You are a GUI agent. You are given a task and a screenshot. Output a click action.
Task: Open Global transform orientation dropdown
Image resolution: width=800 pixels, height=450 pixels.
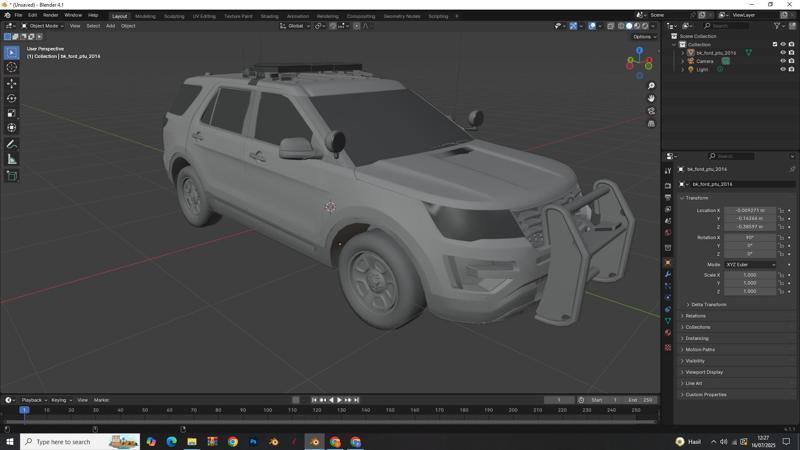295,26
